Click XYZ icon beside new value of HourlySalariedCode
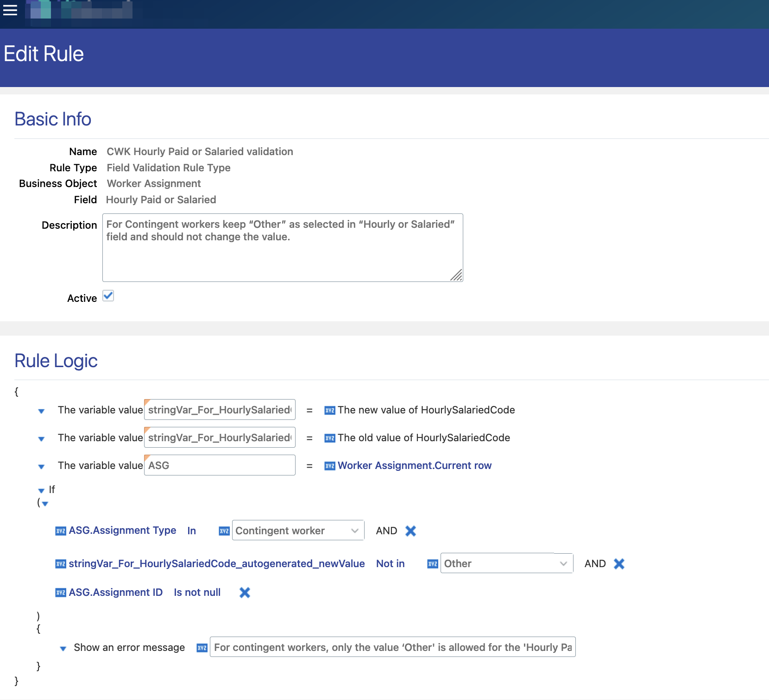This screenshot has width=769, height=700. pos(329,410)
